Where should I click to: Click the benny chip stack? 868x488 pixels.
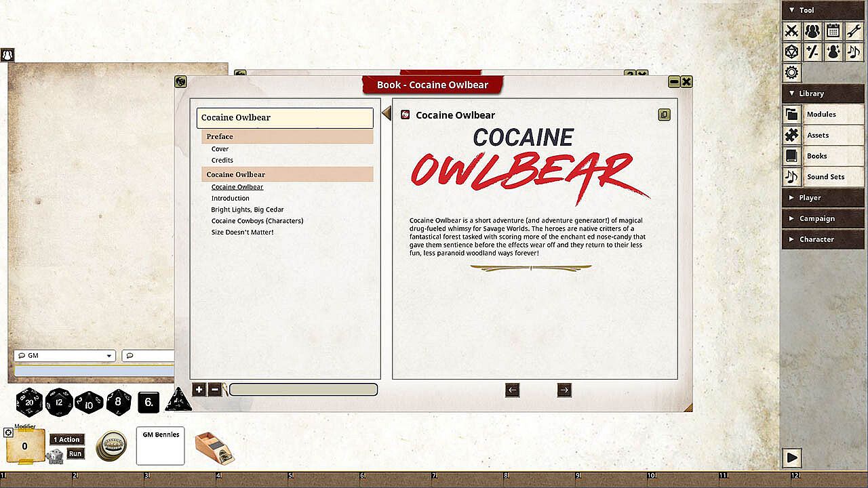111,445
